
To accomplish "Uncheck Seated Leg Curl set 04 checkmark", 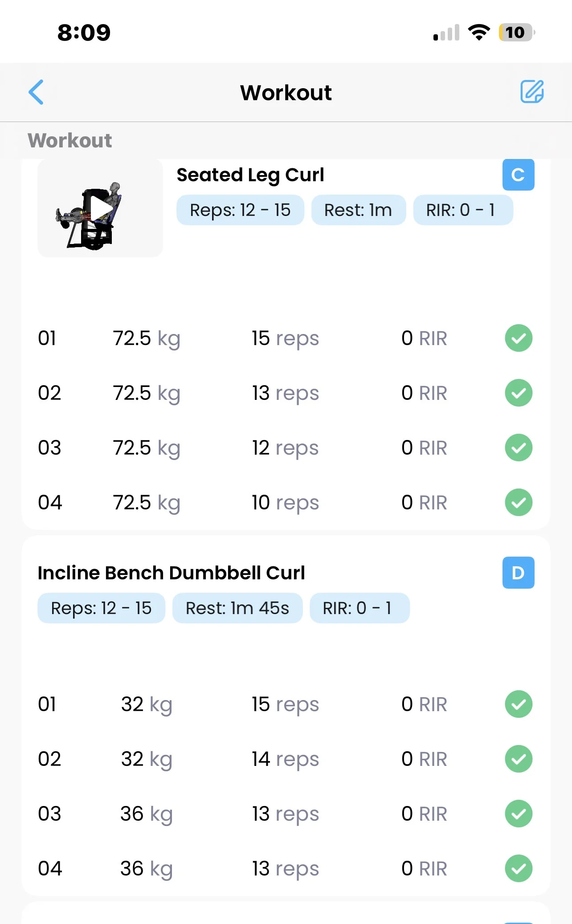I will tap(519, 502).
